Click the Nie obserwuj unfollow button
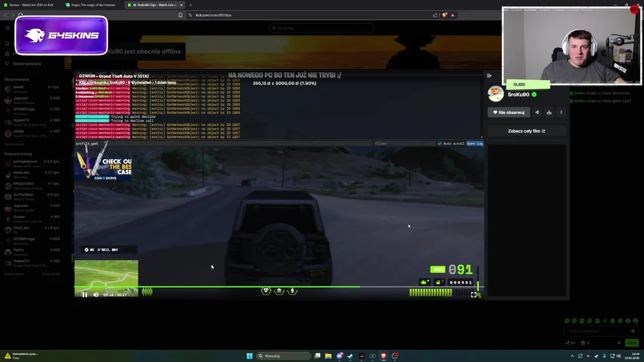The height and width of the screenshot is (362, 644). click(509, 113)
